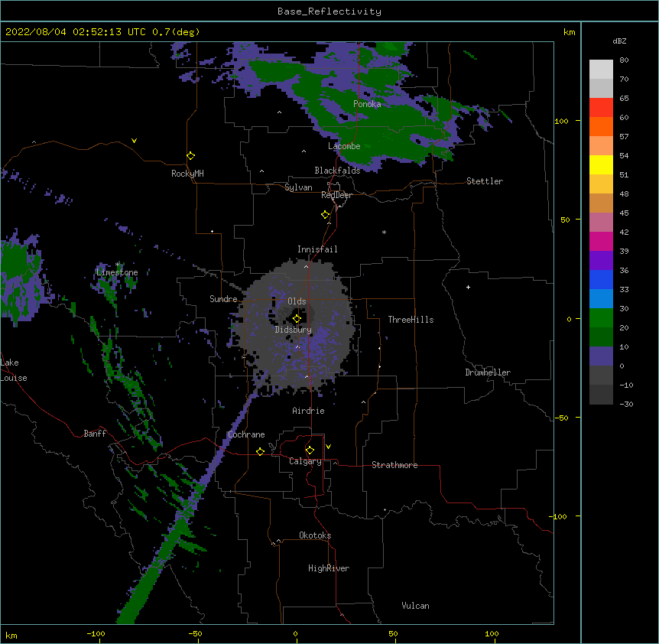Image resolution: width=659 pixels, height=644 pixels.
Task: Select the Strathmore label
Action: tap(394, 465)
